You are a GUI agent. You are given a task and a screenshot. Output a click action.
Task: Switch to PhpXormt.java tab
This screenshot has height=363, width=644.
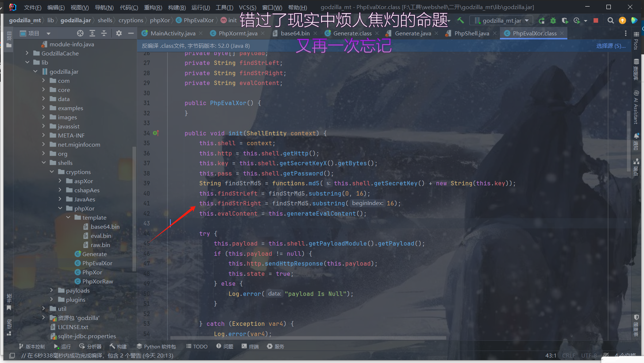coord(238,33)
